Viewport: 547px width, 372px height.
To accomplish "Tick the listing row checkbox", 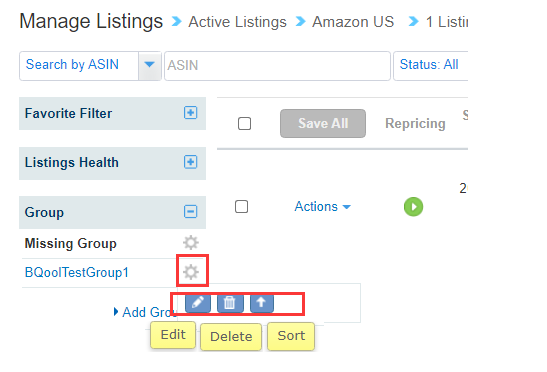I will (241, 207).
